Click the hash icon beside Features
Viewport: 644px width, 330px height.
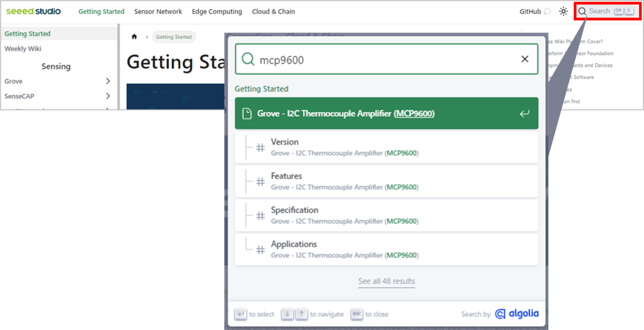tap(260, 182)
